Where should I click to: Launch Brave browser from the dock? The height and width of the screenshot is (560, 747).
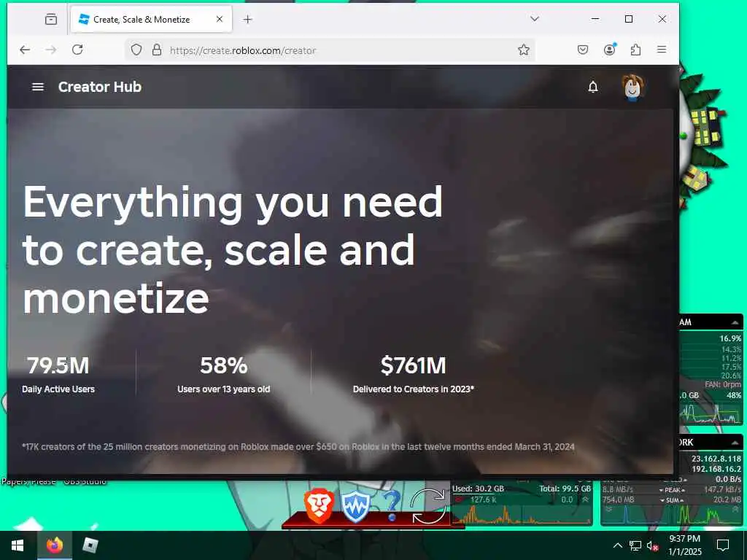point(319,505)
